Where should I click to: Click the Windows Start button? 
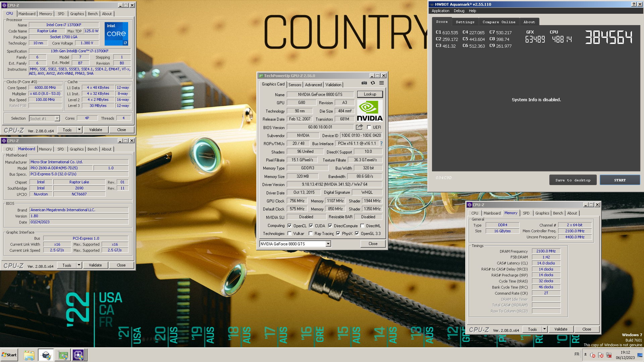click(9, 355)
